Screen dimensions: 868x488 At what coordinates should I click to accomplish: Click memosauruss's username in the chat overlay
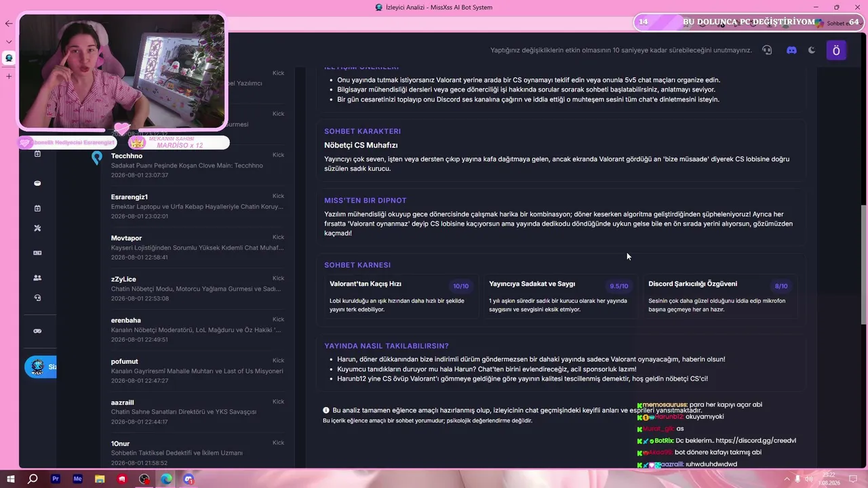point(665,405)
